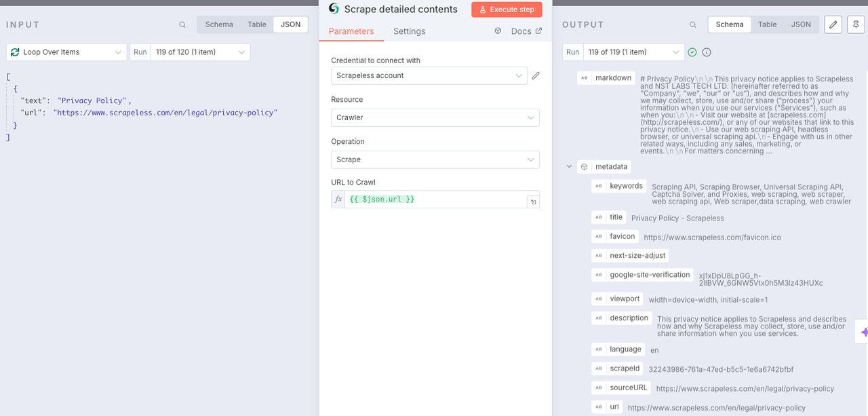Open the Parameters tab
Screen dimensions: 868x416
351,31
